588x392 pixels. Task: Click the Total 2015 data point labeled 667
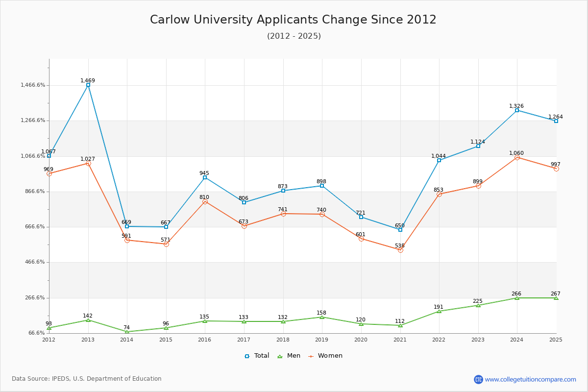tap(166, 227)
